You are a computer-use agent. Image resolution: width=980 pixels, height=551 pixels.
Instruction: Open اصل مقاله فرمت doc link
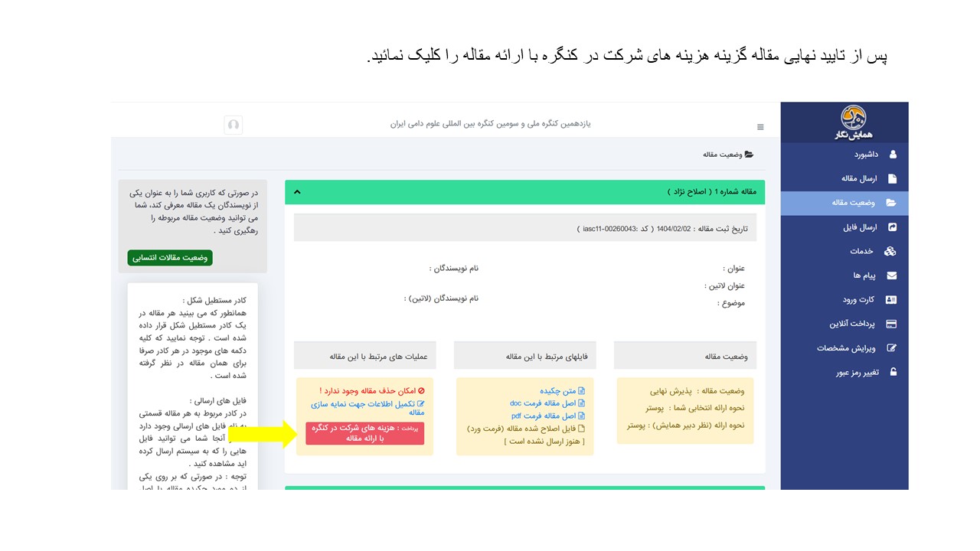pyautogui.click(x=547, y=403)
